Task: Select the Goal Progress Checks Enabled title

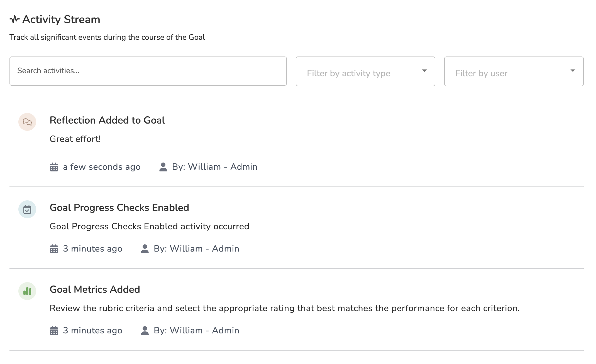Action: tap(119, 208)
